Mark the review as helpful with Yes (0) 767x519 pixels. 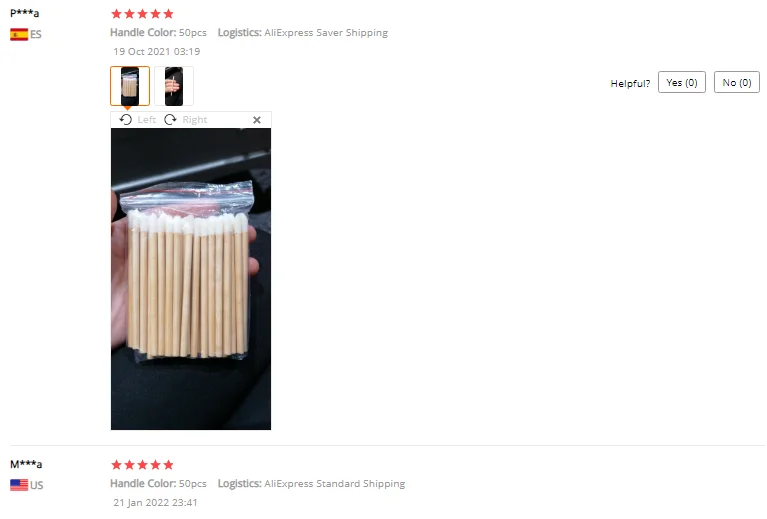coord(681,82)
